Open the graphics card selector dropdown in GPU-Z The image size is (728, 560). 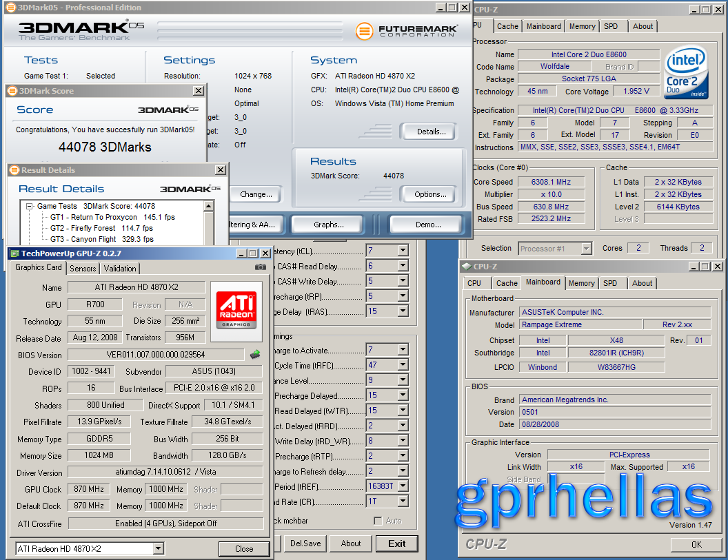pos(159,548)
